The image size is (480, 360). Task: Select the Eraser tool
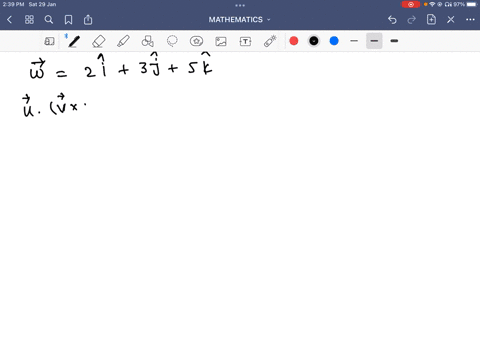[99, 41]
